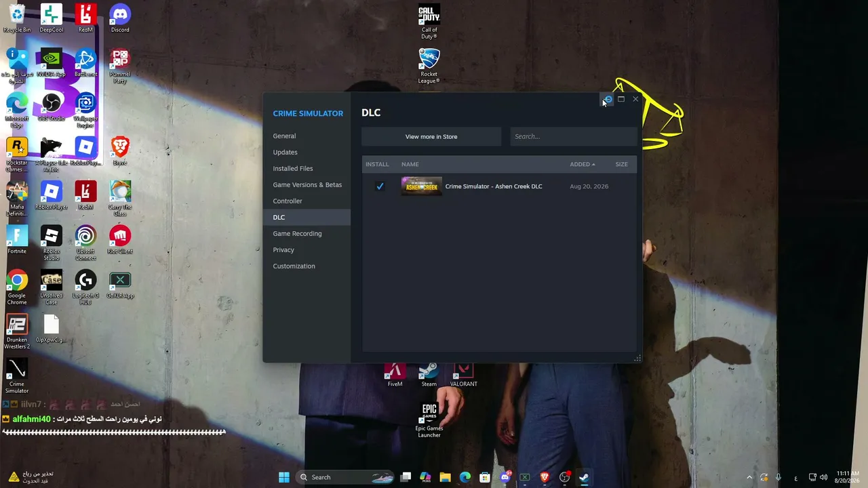Switch to the Updates section

(x=285, y=152)
